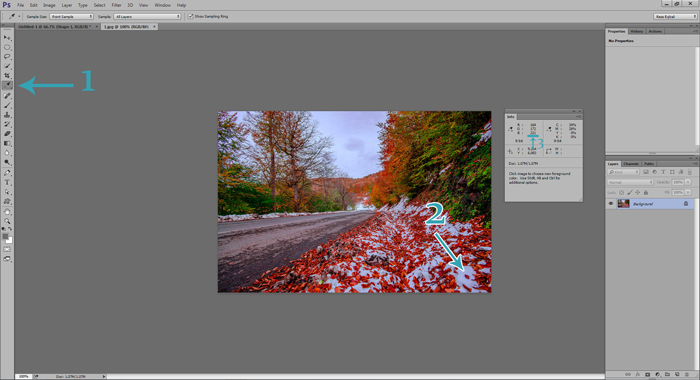The height and width of the screenshot is (380, 700).
Task: Select the Elliptical Marquee tool
Action: [x=7, y=47]
